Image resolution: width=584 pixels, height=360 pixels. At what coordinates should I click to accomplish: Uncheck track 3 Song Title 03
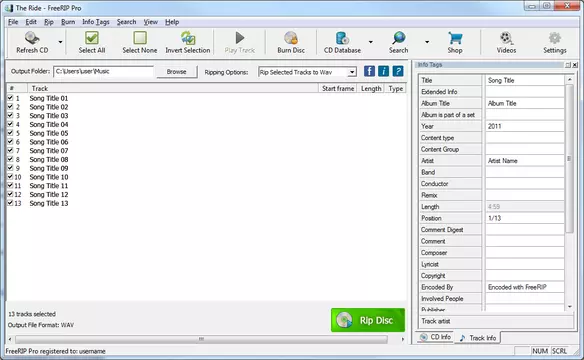point(10,115)
